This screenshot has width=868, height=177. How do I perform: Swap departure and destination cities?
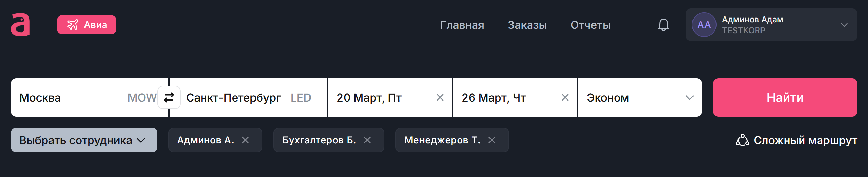[x=169, y=98]
